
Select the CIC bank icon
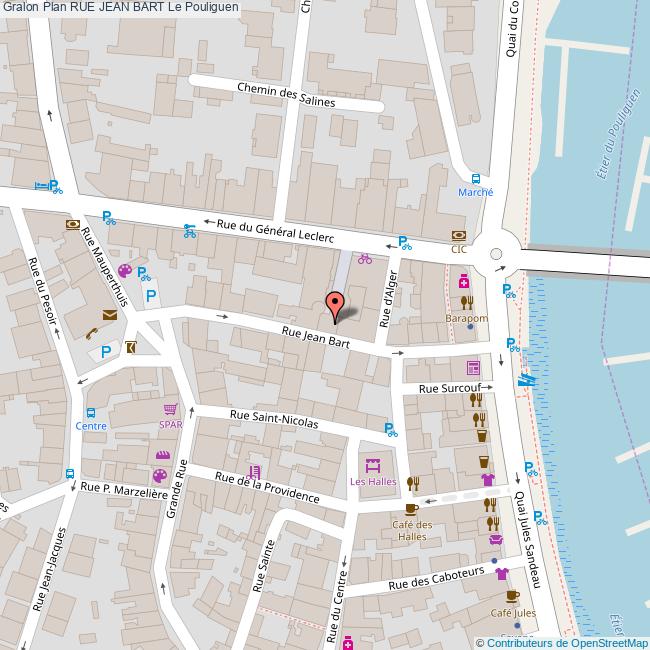(x=459, y=236)
